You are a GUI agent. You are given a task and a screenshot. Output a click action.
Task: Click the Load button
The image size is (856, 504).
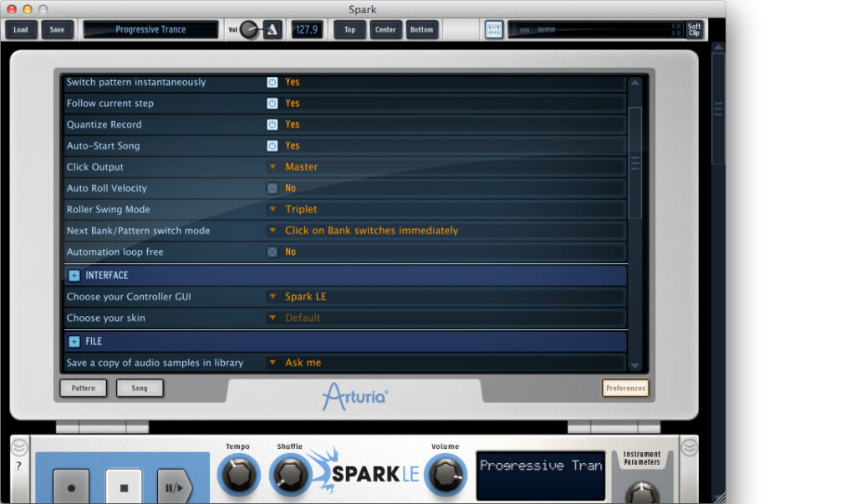[x=21, y=29]
